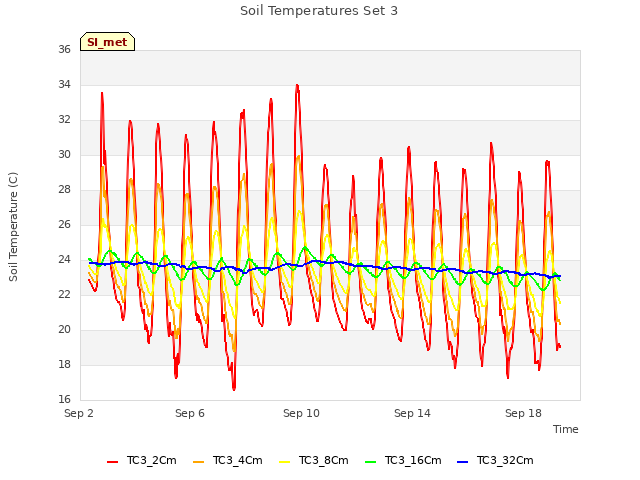Click the highest red peak near Sep 10
The width and height of the screenshot is (640, 480).
coord(297,86)
